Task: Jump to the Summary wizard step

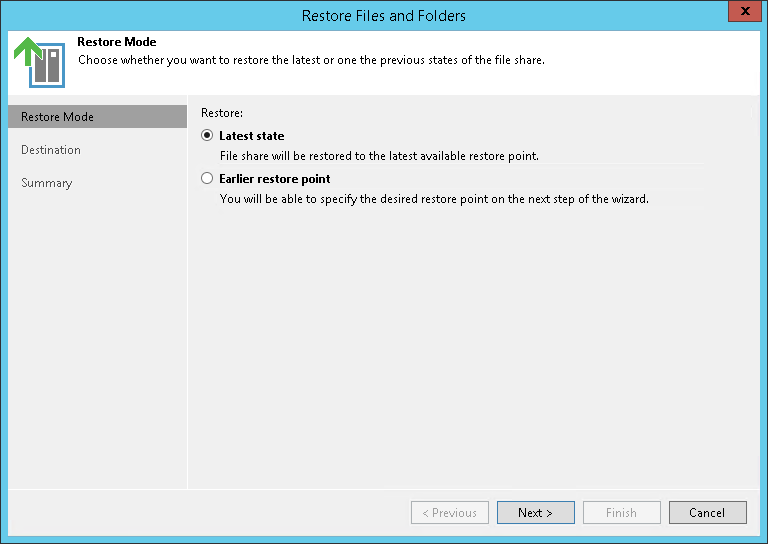Action: [x=47, y=183]
